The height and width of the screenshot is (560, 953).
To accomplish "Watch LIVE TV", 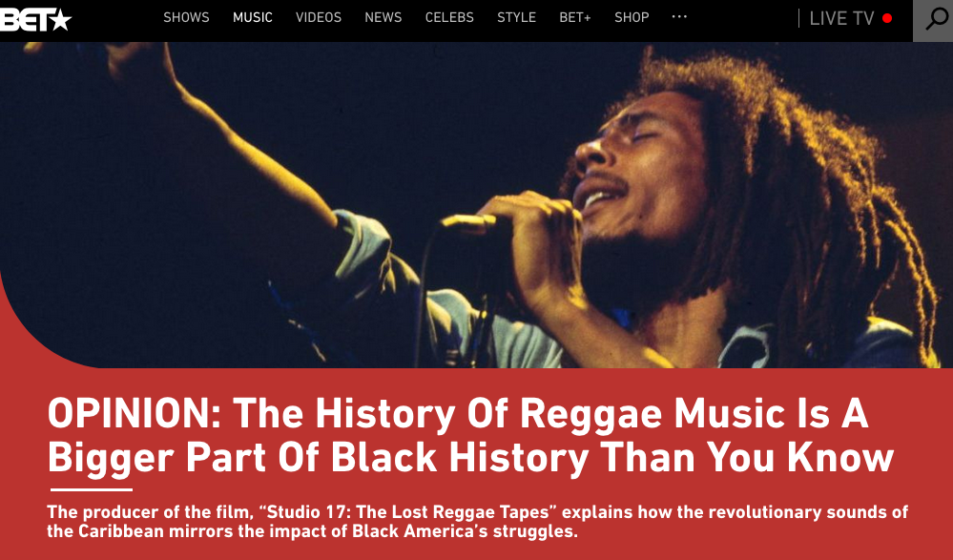I will (841, 18).
